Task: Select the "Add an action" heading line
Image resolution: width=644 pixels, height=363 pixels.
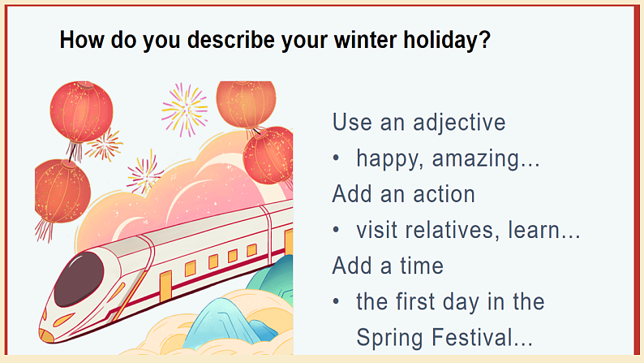Action: (x=403, y=195)
